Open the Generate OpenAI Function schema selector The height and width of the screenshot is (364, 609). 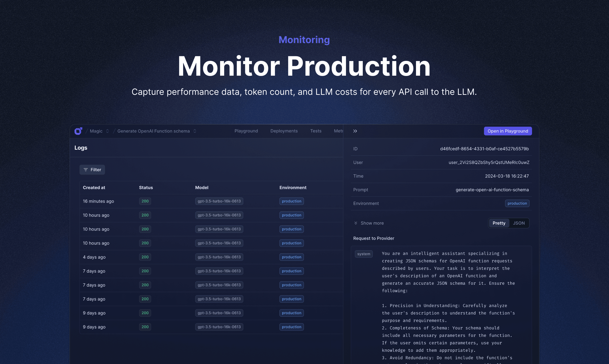click(195, 131)
